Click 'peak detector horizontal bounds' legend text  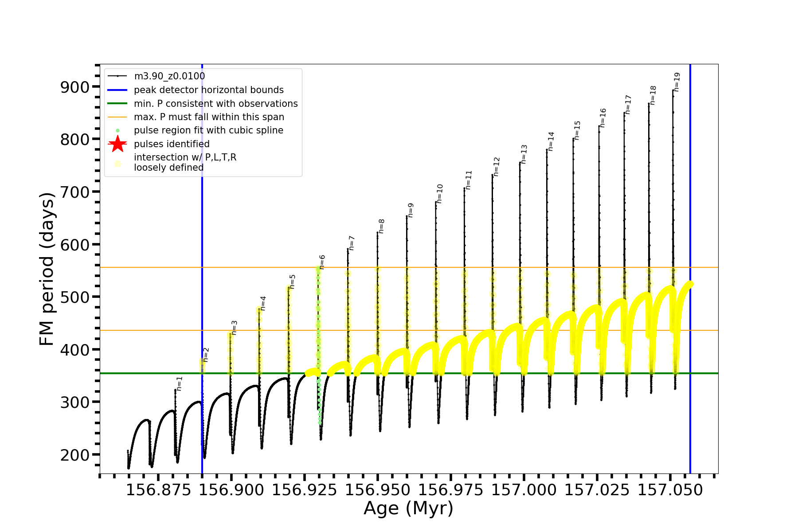point(209,90)
